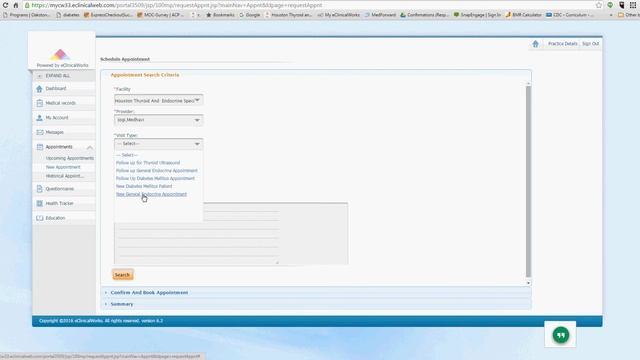Open the Houston Thyroid bookmark

(x=288, y=15)
